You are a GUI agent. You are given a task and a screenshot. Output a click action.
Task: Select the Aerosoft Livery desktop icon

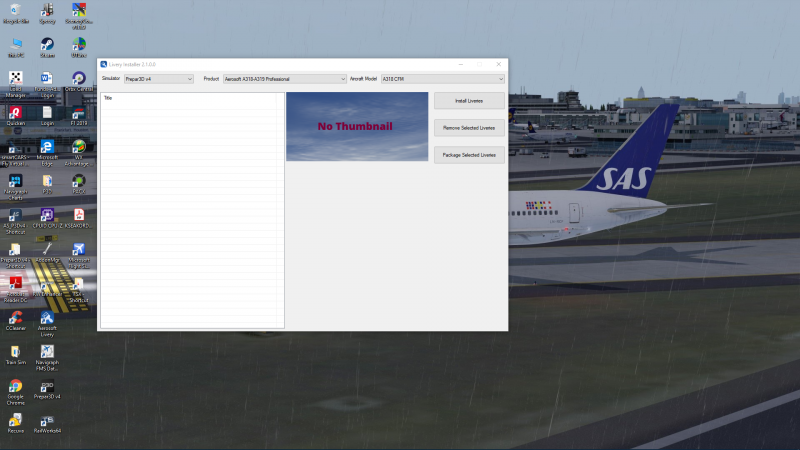(x=47, y=323)
